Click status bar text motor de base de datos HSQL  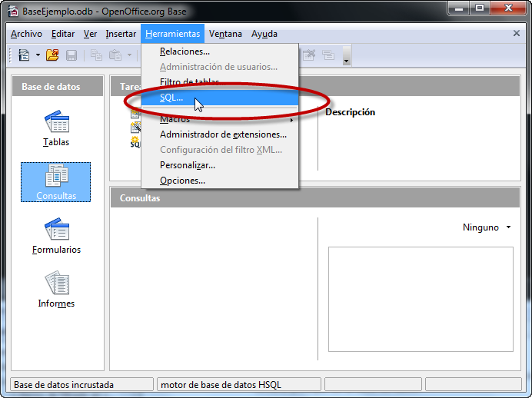coord(221,385)
